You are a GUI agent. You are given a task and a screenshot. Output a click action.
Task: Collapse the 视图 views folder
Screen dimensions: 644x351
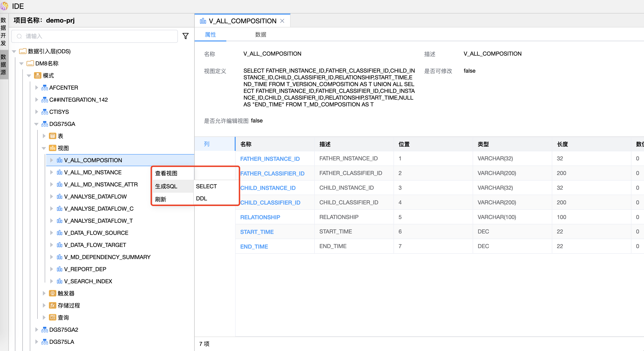click(x=44, y=148)
